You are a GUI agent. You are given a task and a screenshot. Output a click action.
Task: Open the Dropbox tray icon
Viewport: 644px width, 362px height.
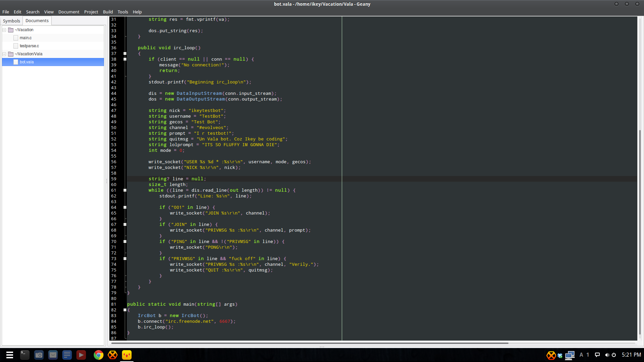coord(560,355)
